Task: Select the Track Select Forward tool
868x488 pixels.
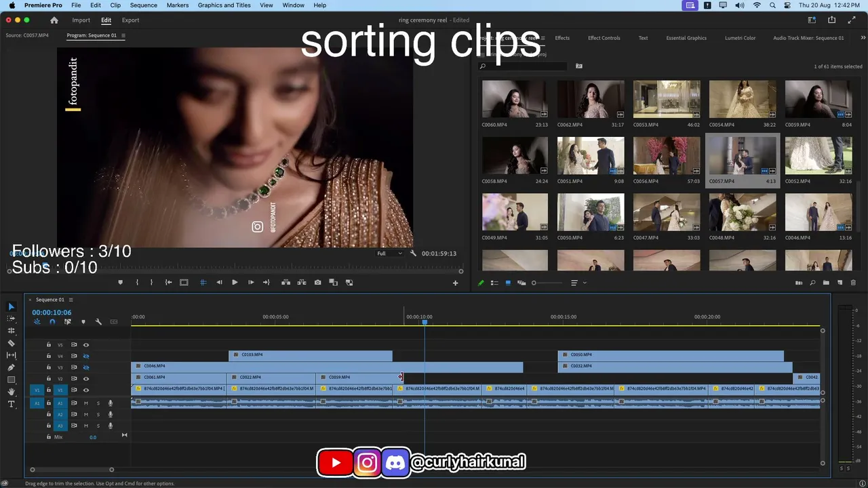Action: [11, 319]
